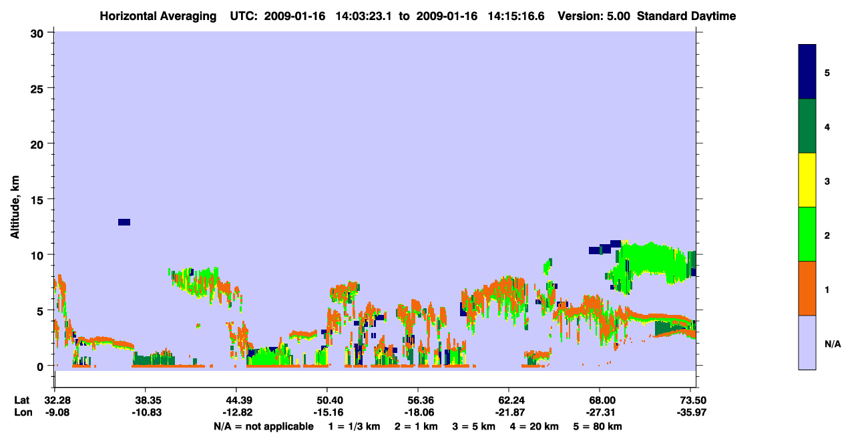This screenshot has width=868, height=445.
Task: Click the '2 = 1 km' legend note
Action: (416, 426)
